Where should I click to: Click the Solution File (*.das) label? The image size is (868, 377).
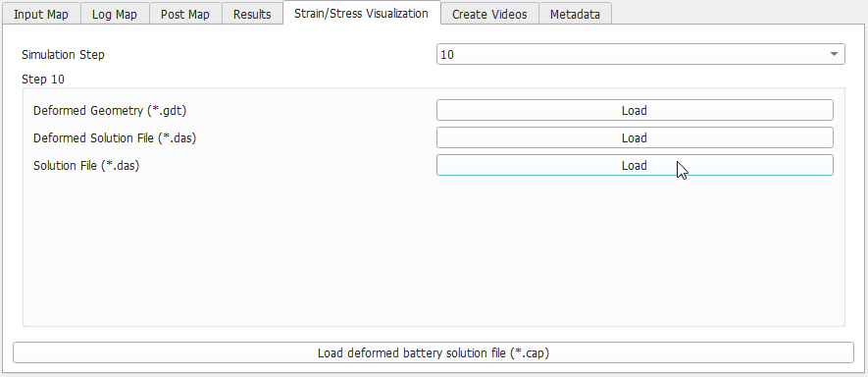[85, 165]
